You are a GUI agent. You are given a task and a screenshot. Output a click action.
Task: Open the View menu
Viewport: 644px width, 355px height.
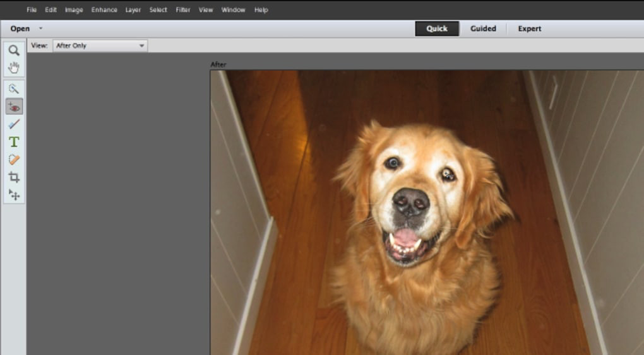(x=206, y=10)
